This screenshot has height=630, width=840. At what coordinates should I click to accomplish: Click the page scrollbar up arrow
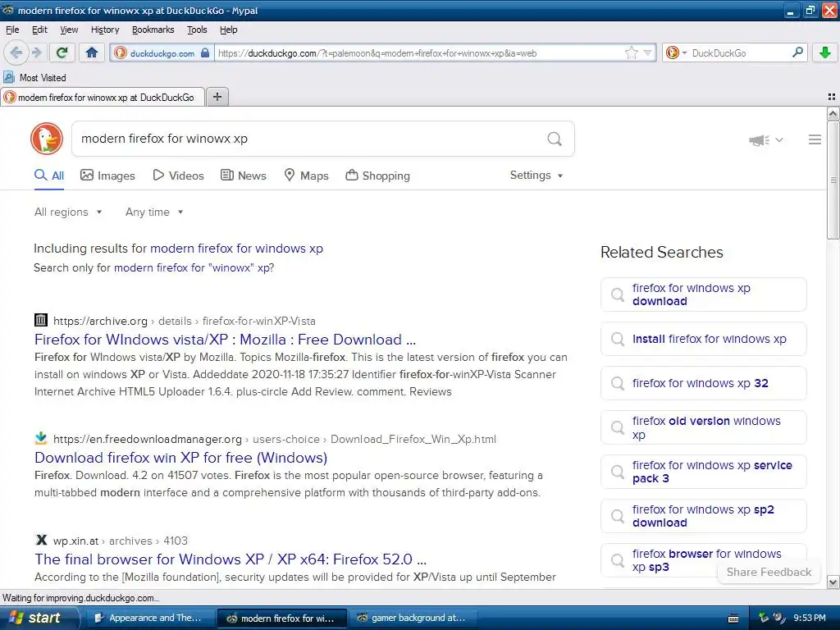click(x=833, y=113)
